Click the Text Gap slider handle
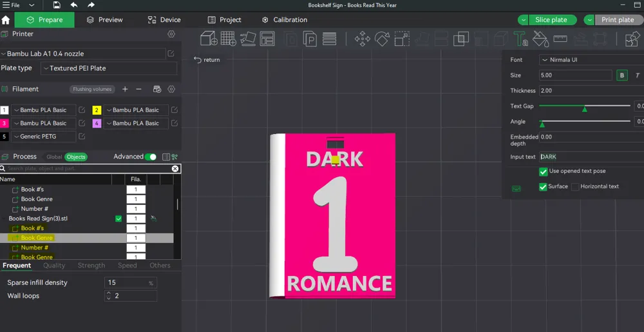644x332 pixels. [x=585, y=108]
